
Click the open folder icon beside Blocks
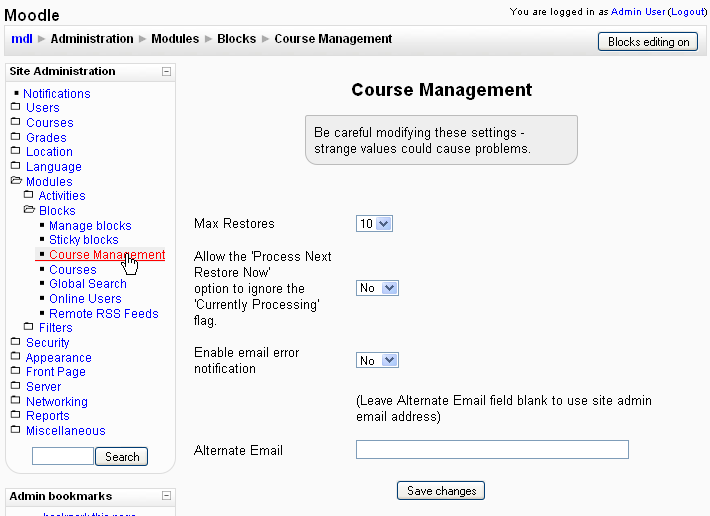click(x=29, y=210)
